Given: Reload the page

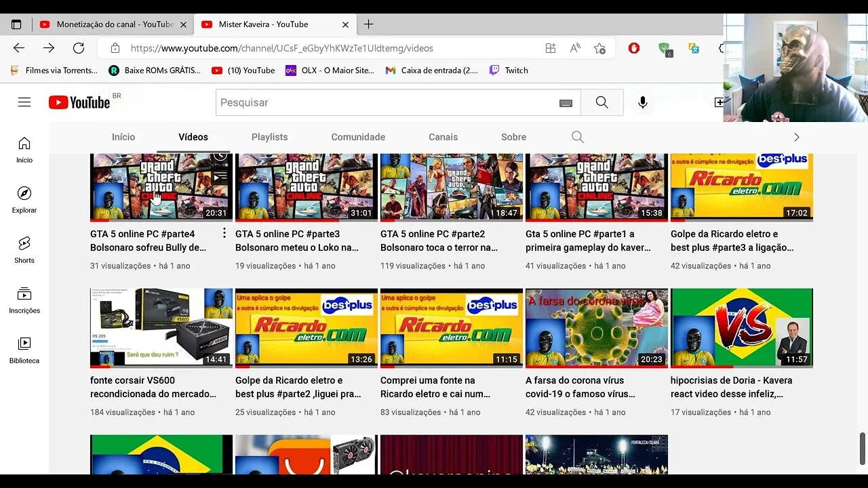Looking at the screenshot, I should point(79,48).
